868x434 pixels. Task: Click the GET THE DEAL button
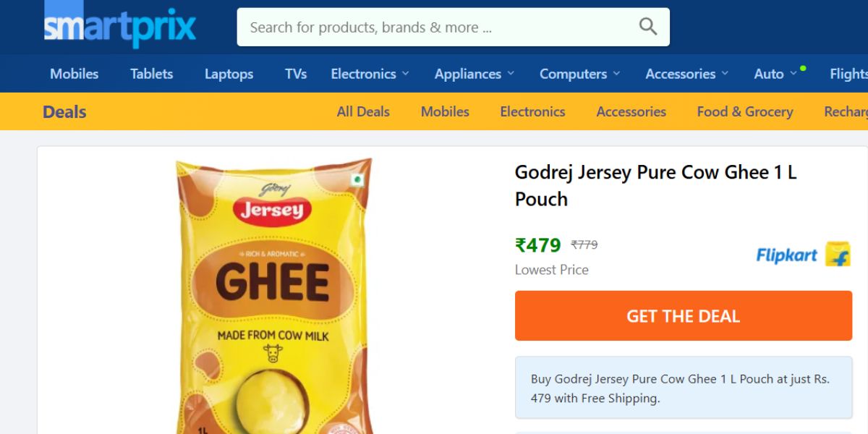[x=684, y=315]
